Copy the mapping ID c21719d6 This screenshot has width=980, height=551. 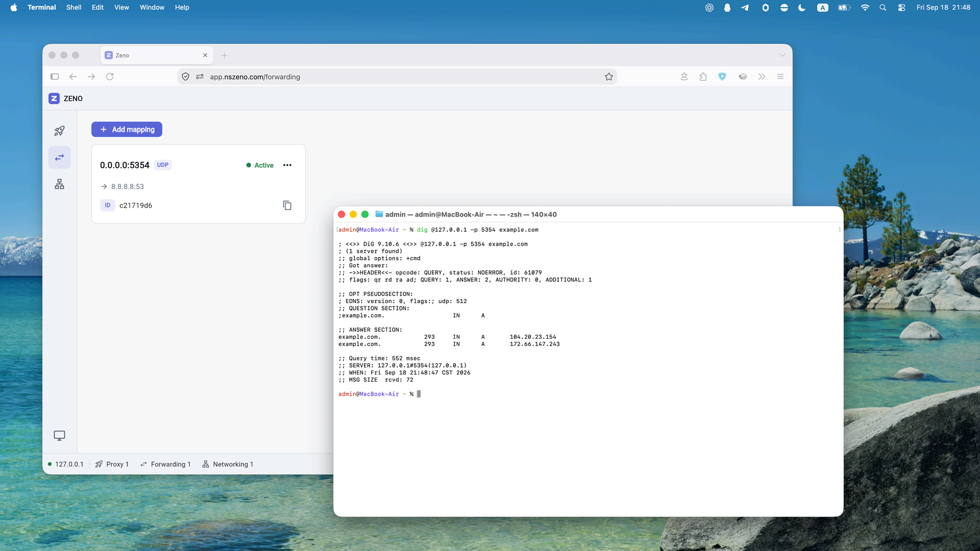point(287,205)
